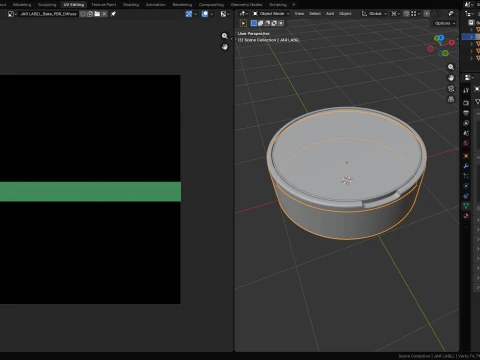Screen dimensions: 480x360
Task: Click the blue Z axis on navigation gizmo
Action: pyautogui.click(x=441, y=38)
